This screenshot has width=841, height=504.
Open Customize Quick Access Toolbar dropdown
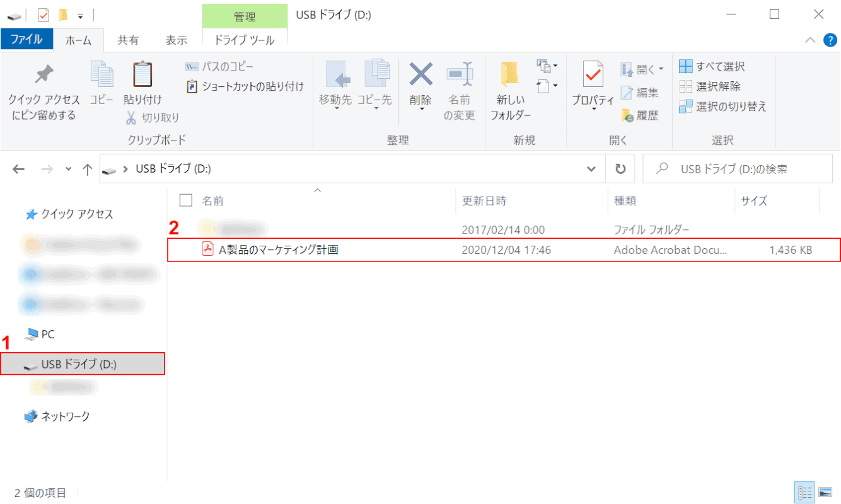click(x=80, y=15)
